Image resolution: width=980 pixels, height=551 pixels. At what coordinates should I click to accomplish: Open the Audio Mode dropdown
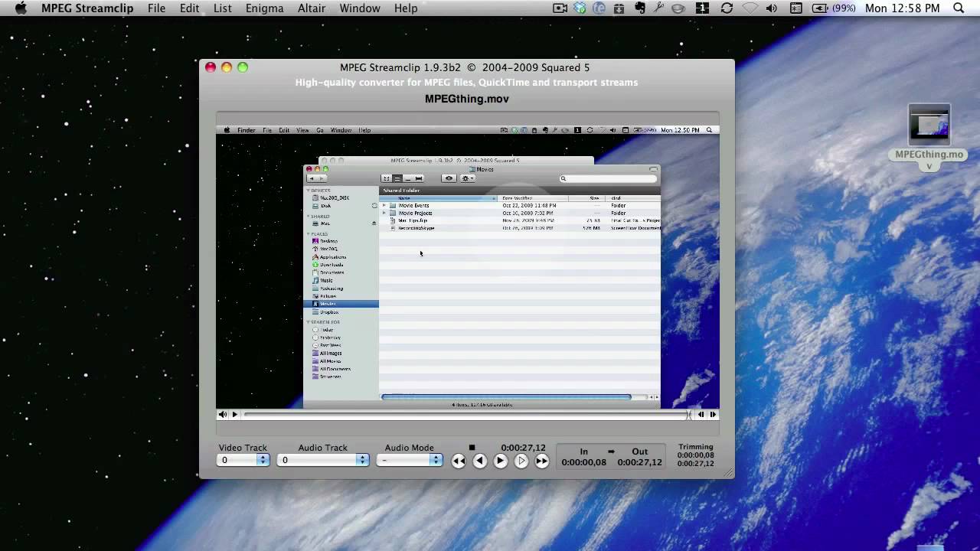click(x=410, y=460)
